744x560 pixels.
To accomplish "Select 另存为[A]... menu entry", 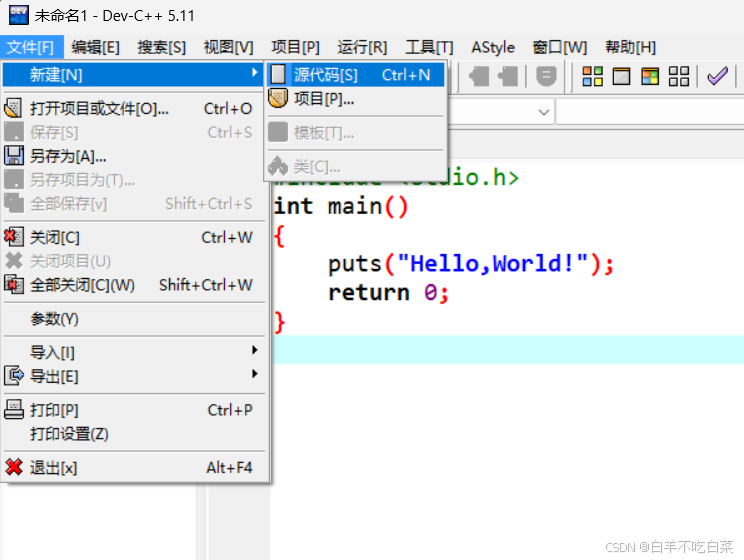I will click(x=133, y=156).
